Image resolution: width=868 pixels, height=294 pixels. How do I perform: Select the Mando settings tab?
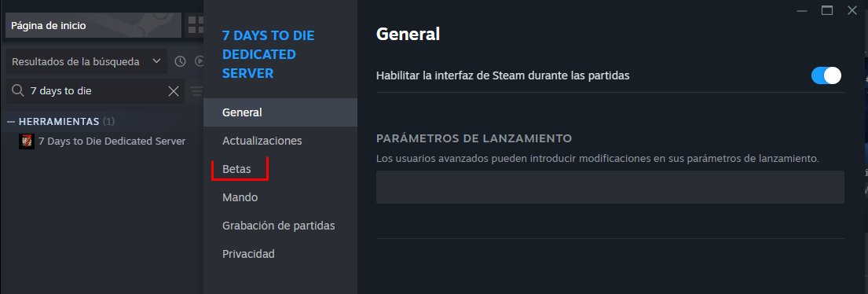240,197
